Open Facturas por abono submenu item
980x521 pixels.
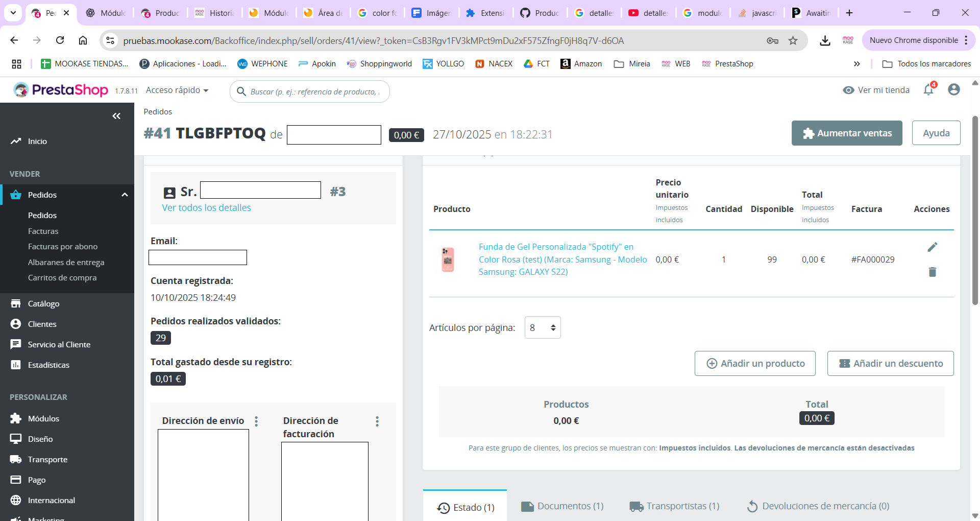63,246
